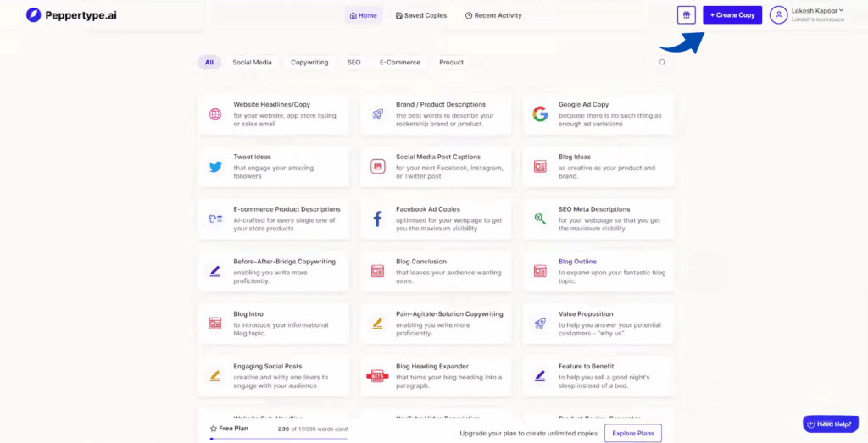
Task: Click the words used progress bar
Action: pyautogui.click(x=278, y=438)
